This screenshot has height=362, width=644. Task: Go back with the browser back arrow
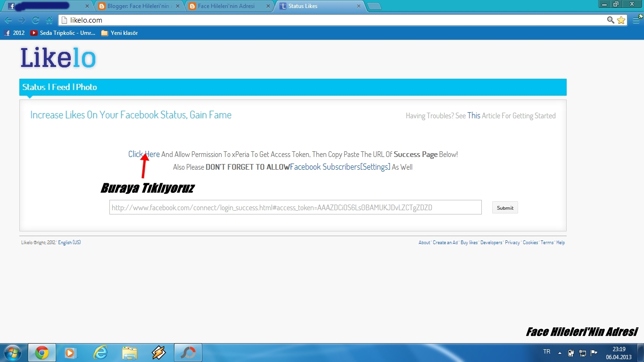pos(8,20)
